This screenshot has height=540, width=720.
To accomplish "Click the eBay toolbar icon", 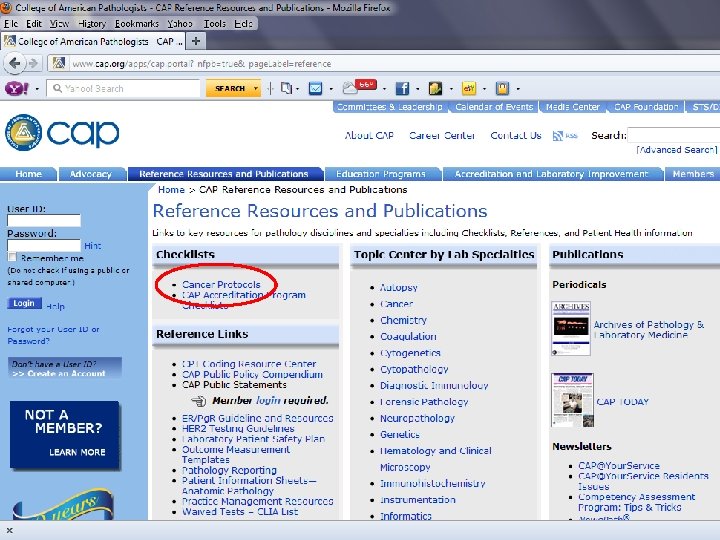I will [469, 88].
